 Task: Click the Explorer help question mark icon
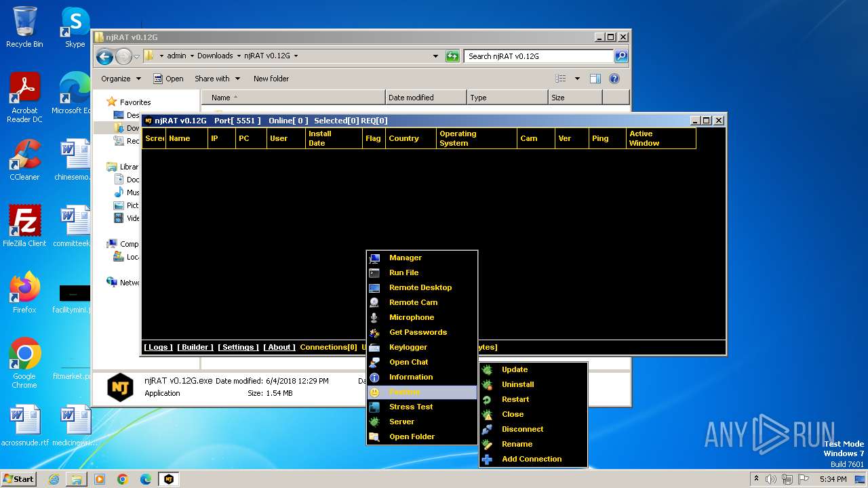pyautogui.click(x=614, y=79)
